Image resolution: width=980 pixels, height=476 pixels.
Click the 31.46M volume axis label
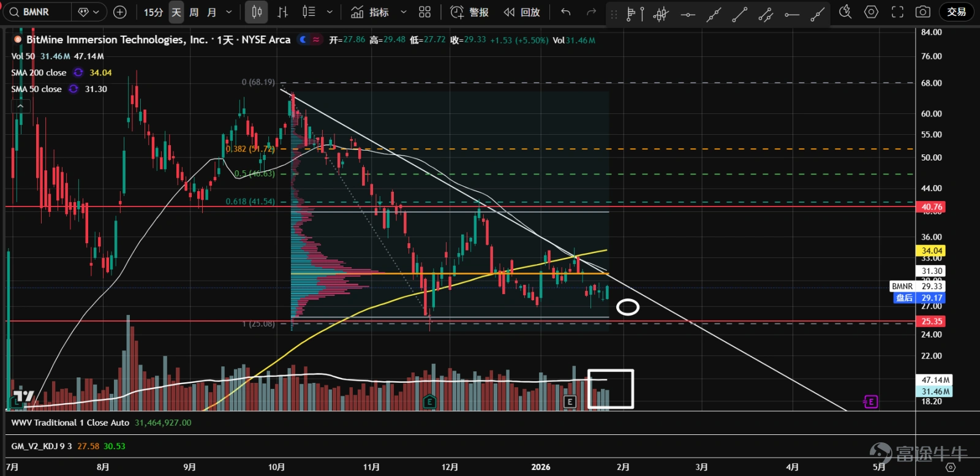(x=935, y=391)
